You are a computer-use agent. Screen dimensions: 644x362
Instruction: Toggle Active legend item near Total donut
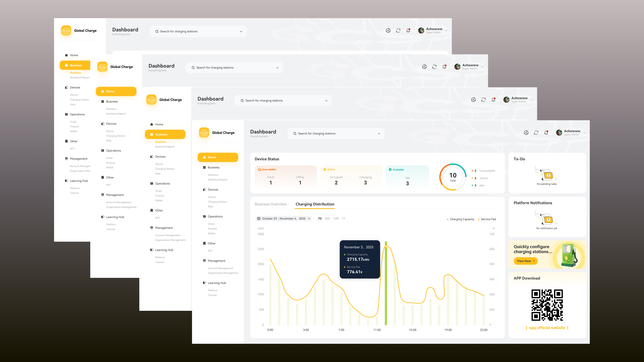[x=479, y=178]
